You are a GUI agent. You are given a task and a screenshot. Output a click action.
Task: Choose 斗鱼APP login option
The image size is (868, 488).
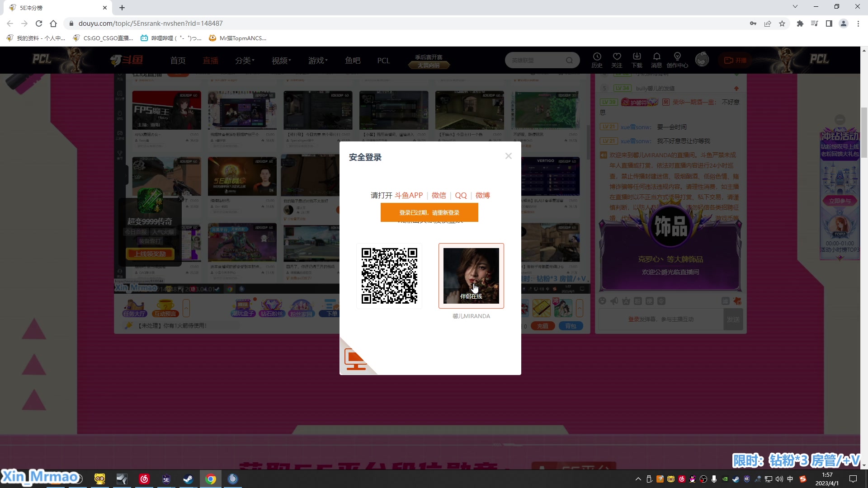(409, 195)
